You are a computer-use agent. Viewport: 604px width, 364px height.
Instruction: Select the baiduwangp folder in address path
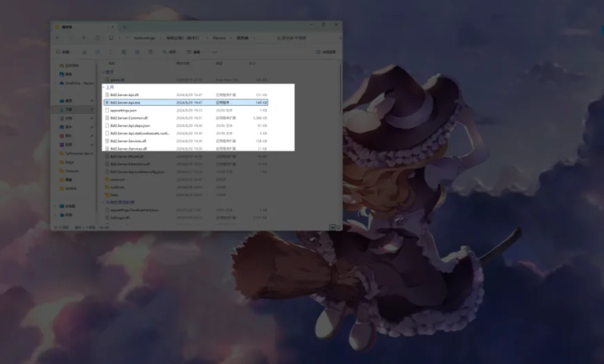[145, 38]
